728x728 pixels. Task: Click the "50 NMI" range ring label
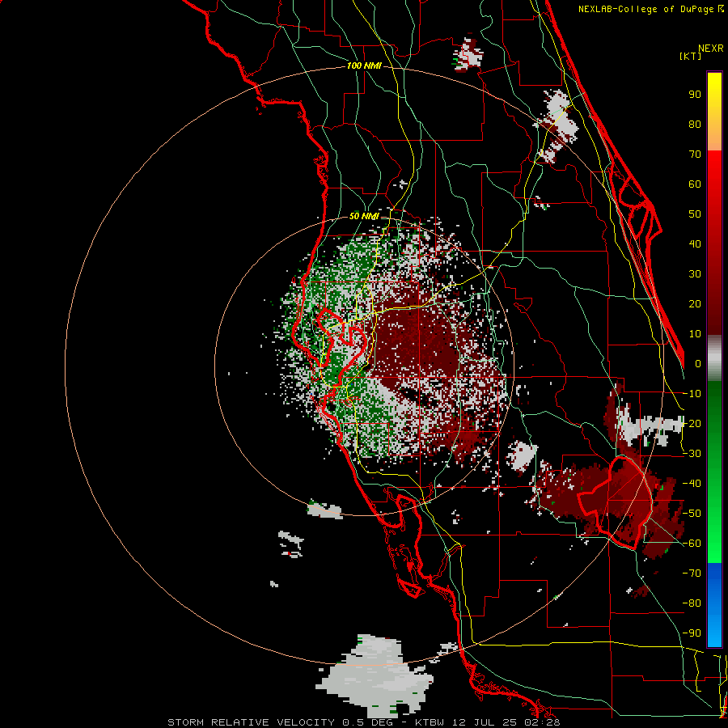[x=364, y=216]
